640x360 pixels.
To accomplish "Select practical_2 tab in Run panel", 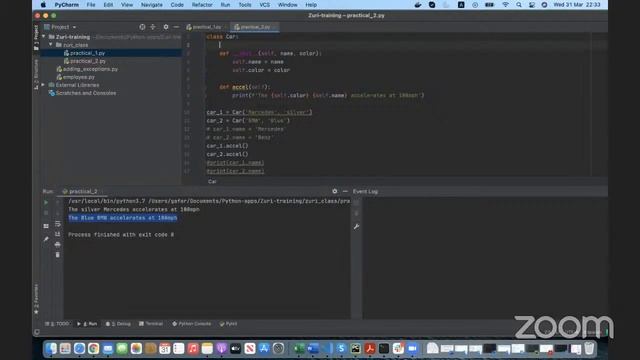I will pyautogui.click(x=80, y=191).
